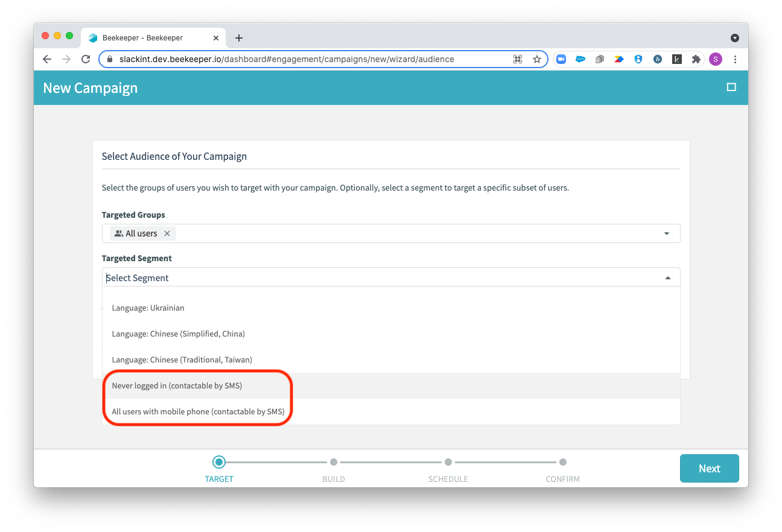Open the screenshot capture icon in address bar
The height and width of the screenshot is (532, 782).
click(x=517, y=59)
